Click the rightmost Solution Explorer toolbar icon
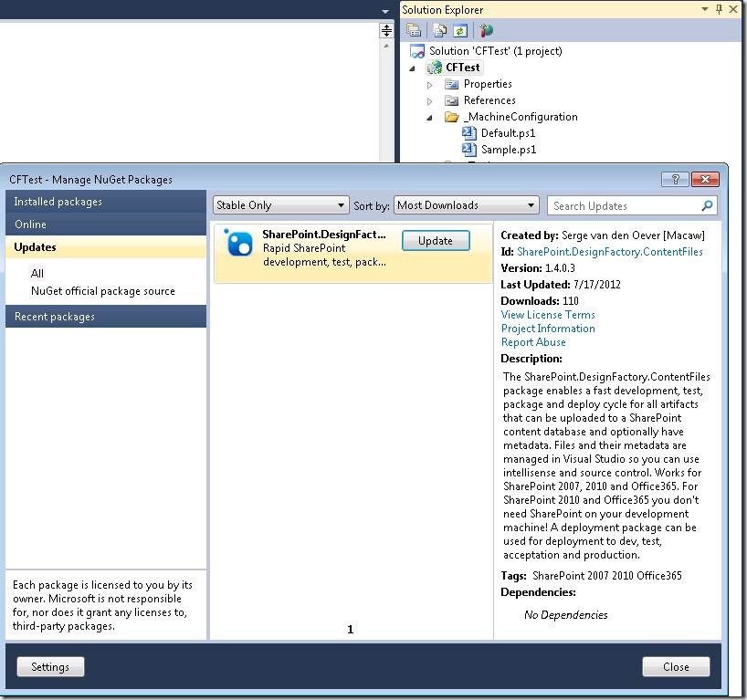This screenshot has height=700, width=747. click(487, 30)
